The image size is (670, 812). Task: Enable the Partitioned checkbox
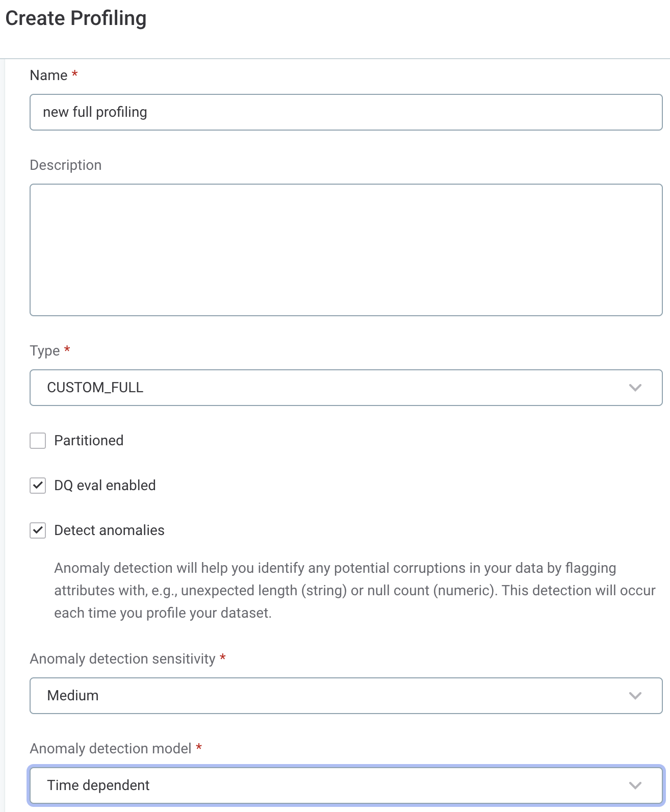(x=37, y=441)
